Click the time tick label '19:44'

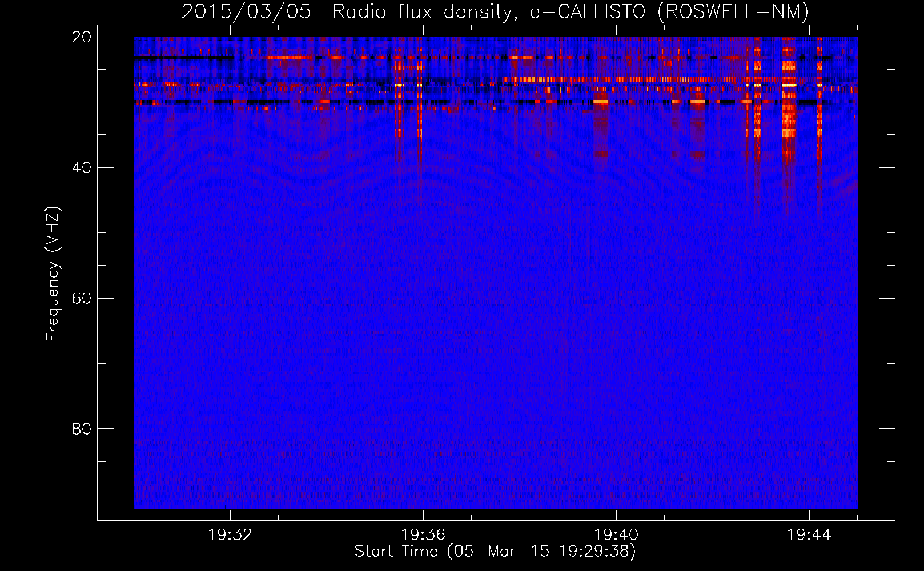coord(809,535)
